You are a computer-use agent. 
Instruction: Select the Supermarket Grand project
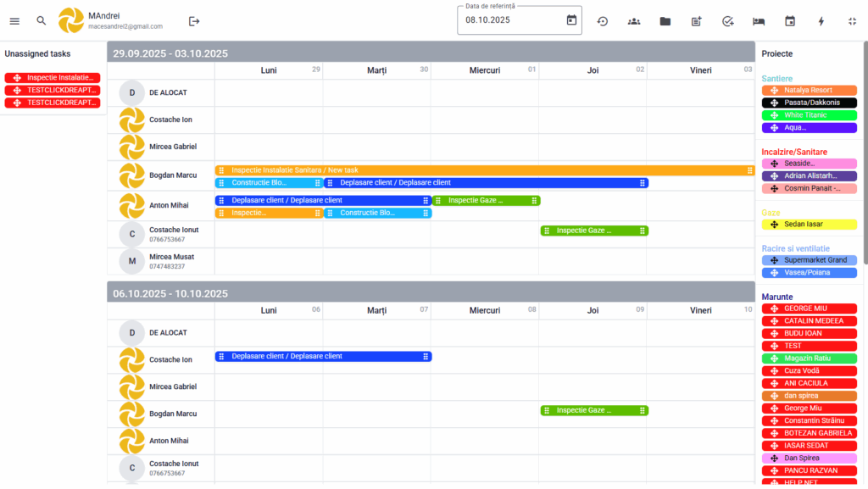point(809,260)
